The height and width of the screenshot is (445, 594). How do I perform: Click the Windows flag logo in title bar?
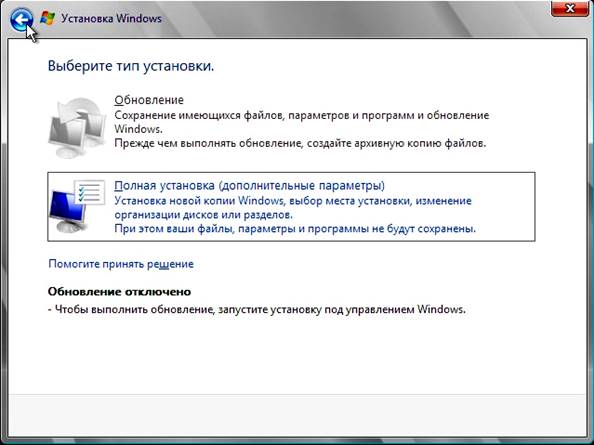48,18
